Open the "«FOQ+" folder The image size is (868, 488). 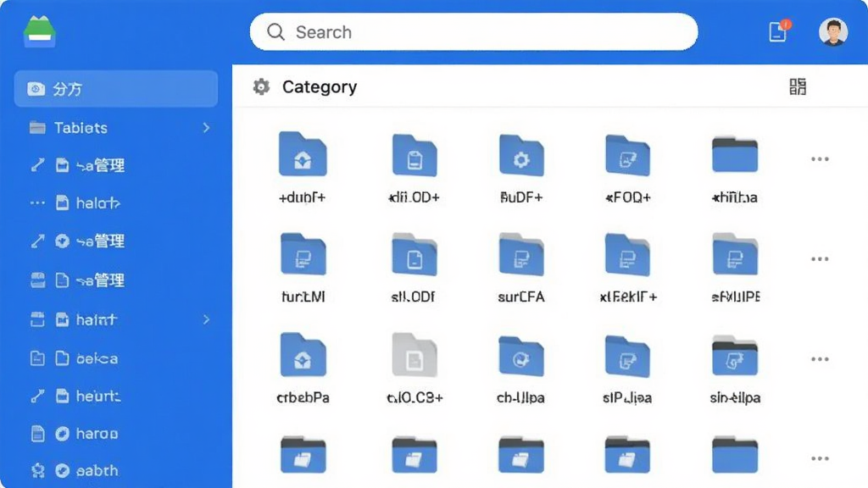click(x=628, y=156)
